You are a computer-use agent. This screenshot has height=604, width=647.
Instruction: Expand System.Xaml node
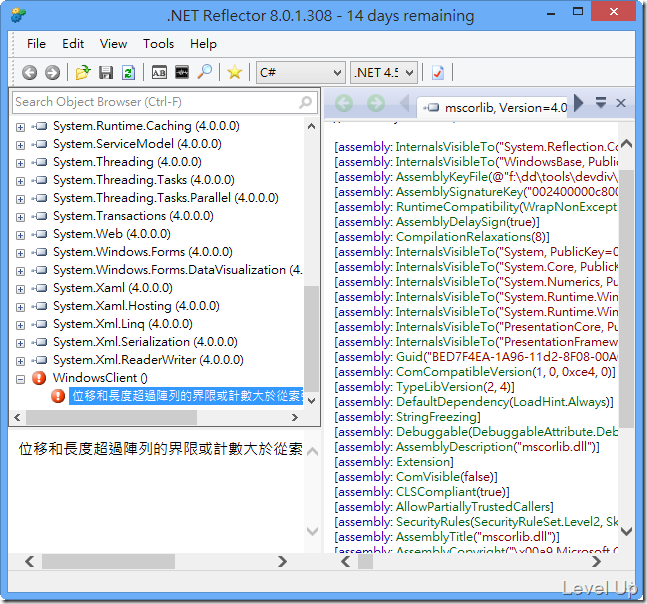click(x=20, y=289)
